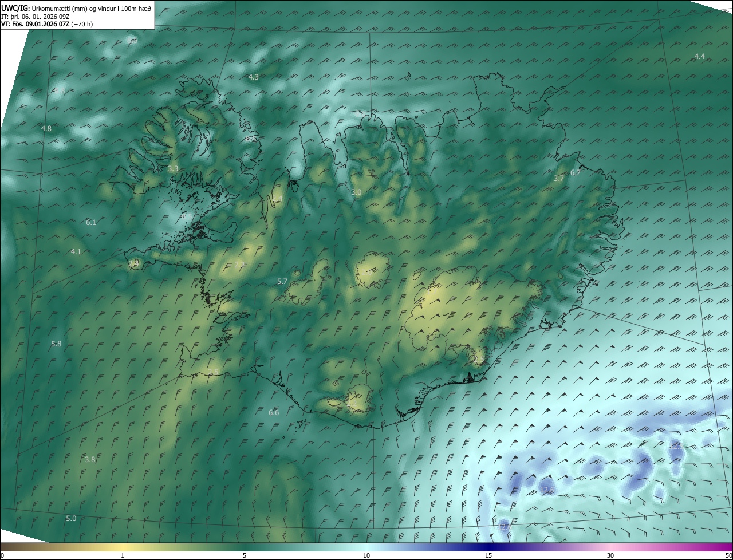
Task: Click the "VT: Fös. 09.01.2026 07Z (+70 h)" line
Action: [47, 24]
